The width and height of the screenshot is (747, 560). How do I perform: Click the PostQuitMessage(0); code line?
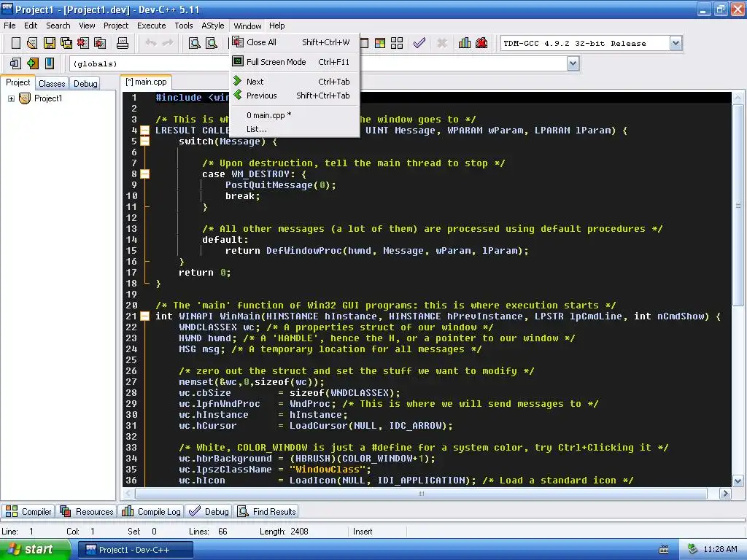(281, 185)
